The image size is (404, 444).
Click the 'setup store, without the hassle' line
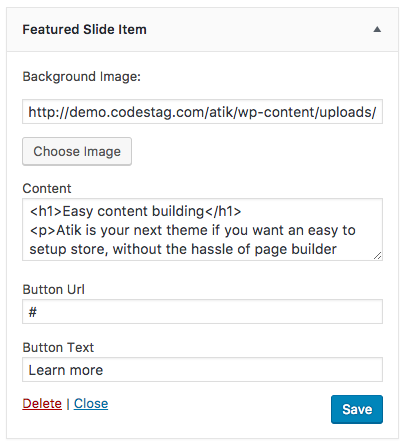coord(183,249)
